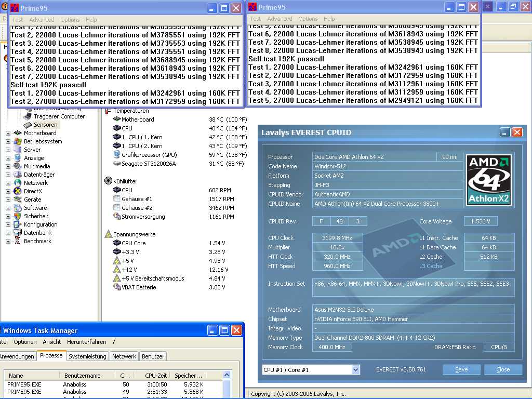This screenshot has width=532, height=399.
Task: Expand the Motherboard tree node
Action: [8, 133]
